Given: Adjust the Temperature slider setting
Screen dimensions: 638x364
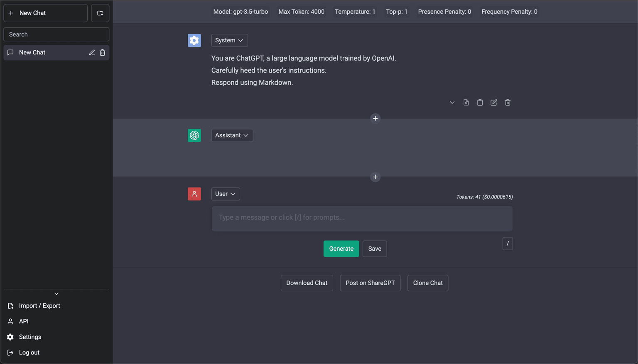Looking at the screenshot, I should (x=355, y=12).
